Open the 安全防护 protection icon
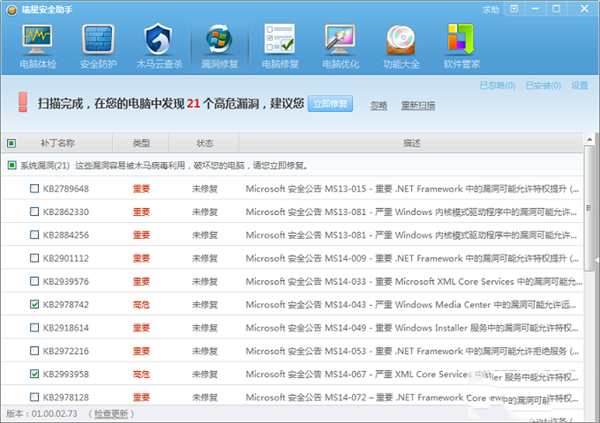This screenshot has width=600, height=423. pyautogui.click(x=98, y=46)
